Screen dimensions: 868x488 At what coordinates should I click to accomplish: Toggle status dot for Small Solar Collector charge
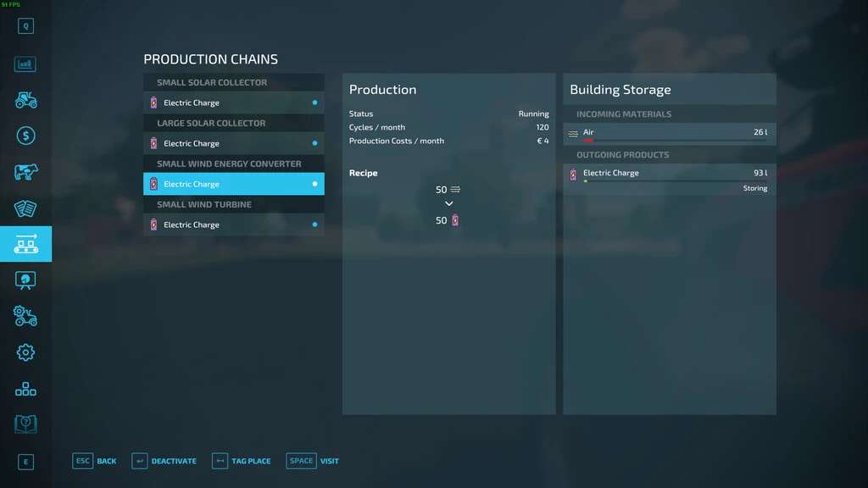pyautogui.click(x=314, y=103)
